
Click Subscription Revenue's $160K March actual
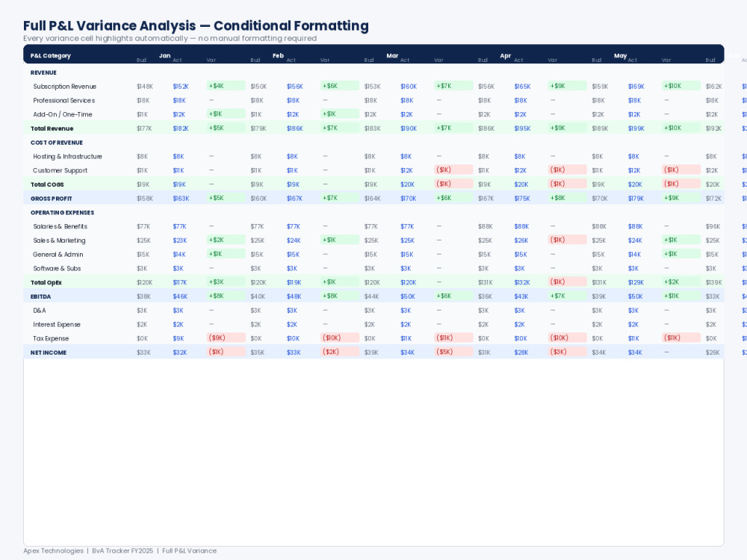pyautogui.click(x=409, y=87)
